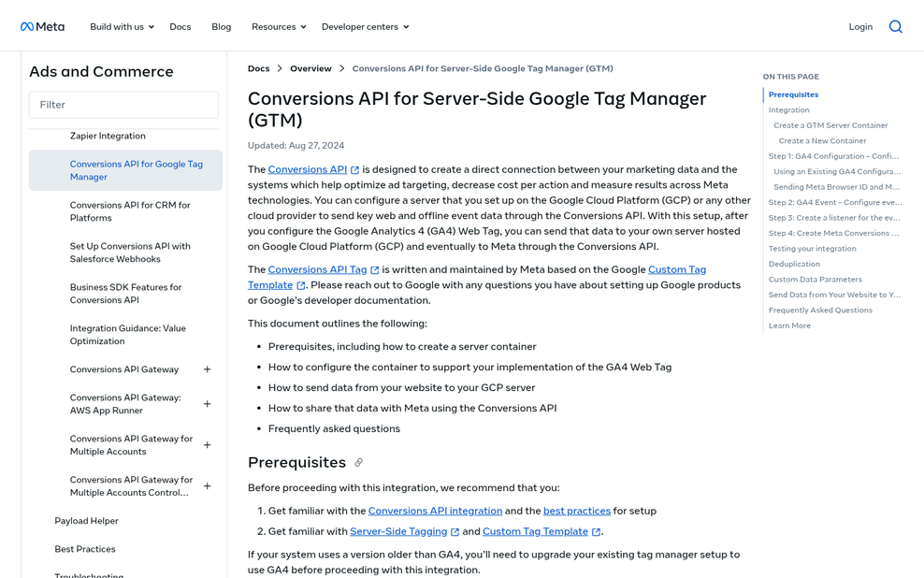Expand Conversions API Gateway for Multiple Accounts
This screenshot has height=578, width=924.
tap(207, 445)
